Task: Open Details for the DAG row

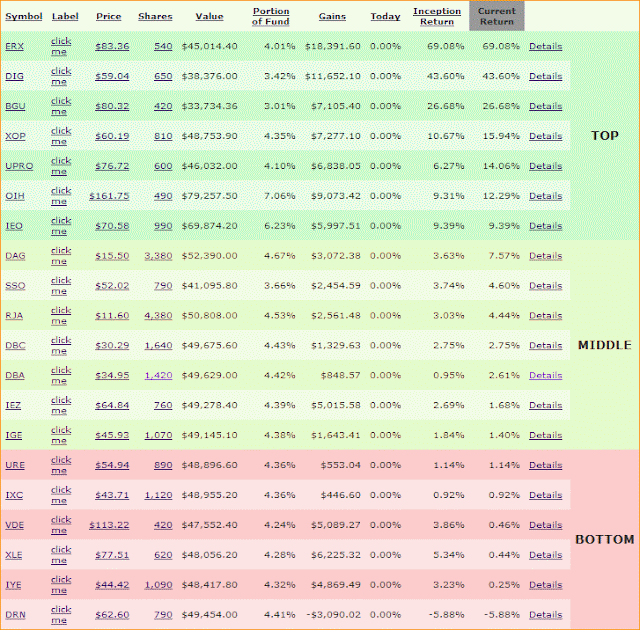Action: tap(545, 255)
